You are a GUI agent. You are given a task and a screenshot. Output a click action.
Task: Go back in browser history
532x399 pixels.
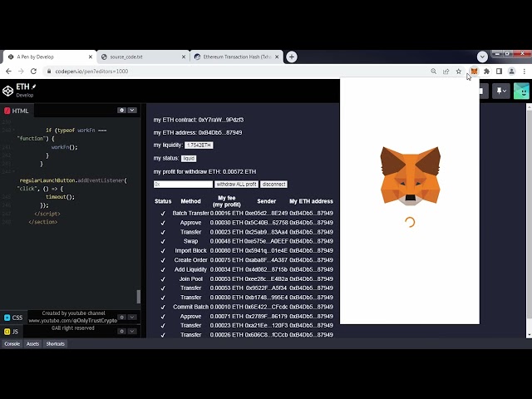[8, 71]
